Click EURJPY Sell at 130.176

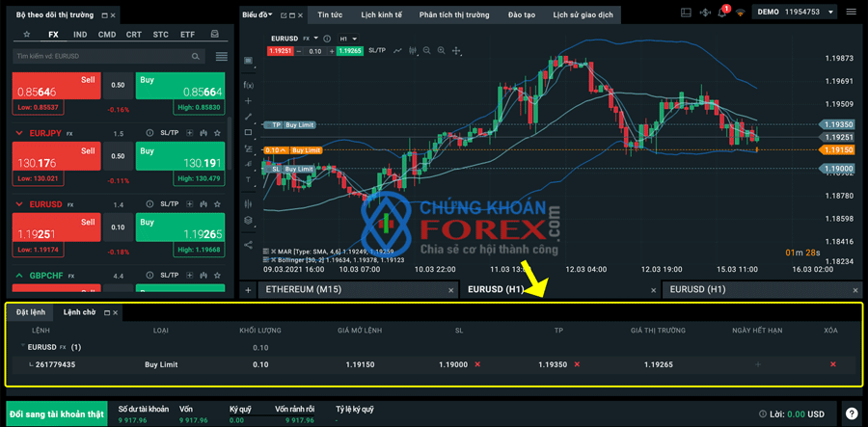56,156
